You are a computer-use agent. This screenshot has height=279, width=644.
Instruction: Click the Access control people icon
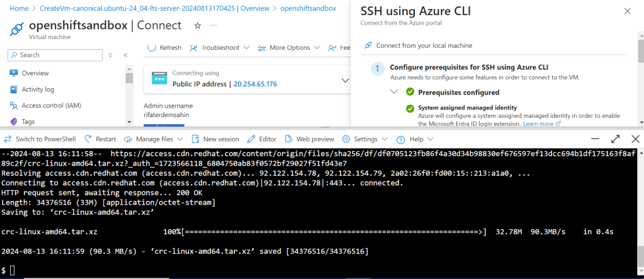(x=14, y=105)
